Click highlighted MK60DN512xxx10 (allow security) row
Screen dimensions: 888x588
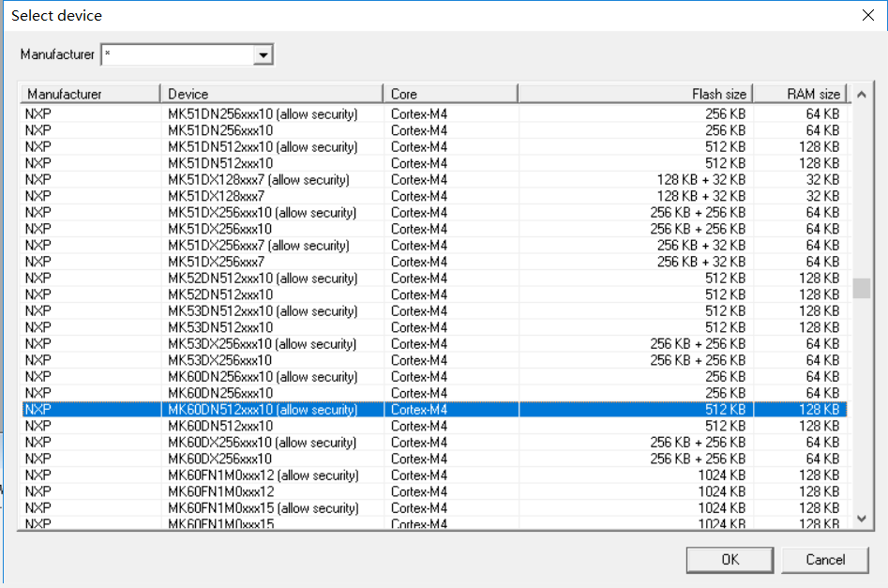(434, 410)
